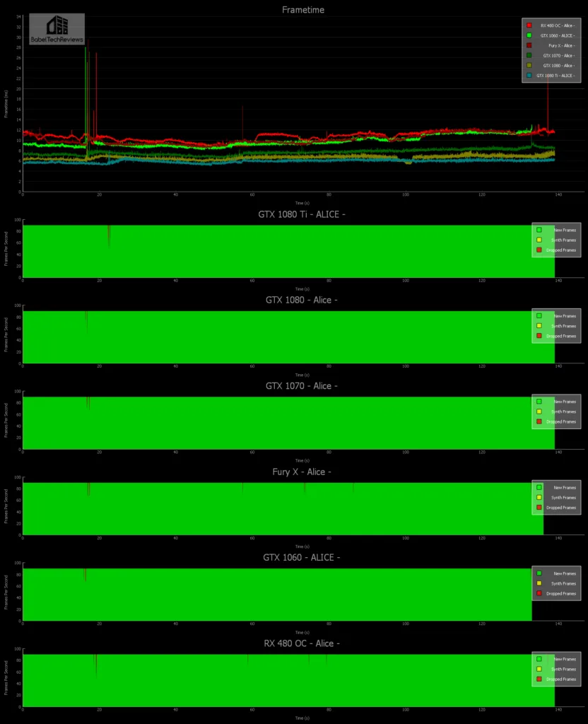The image size is (588, 724).
Task: Click the olive GTX 1080 legend swatch in Frametime legend
Action: click(529, 66)
